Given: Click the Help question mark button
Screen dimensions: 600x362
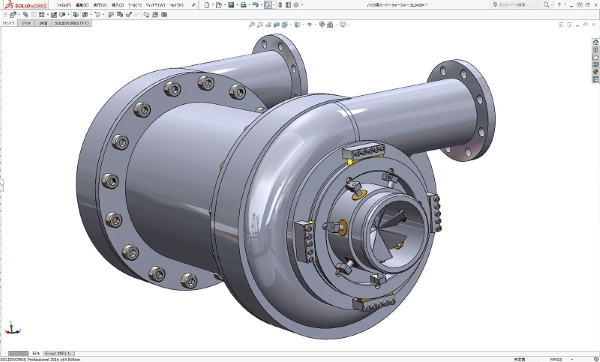Looking at the screenshot, I should tap(559, 5).
